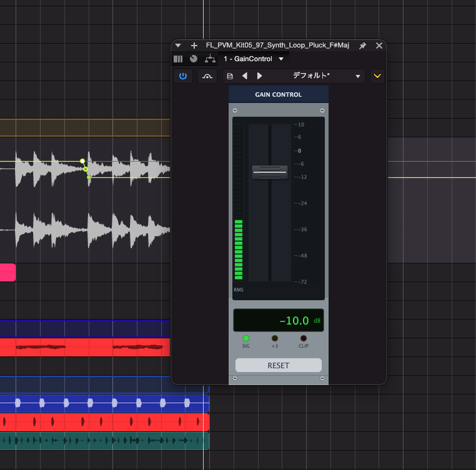476x470 pixels.
Task: Click the -24 fader scale mark
Action: pyautogui.click(x=301, y=203)
